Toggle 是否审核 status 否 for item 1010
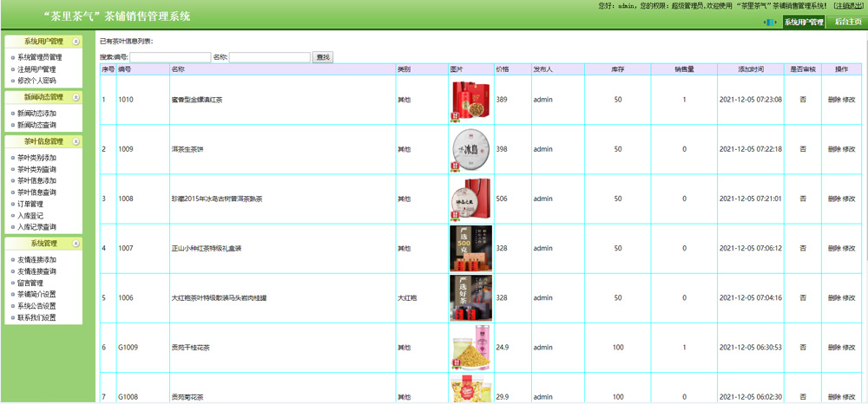 [803, 100]
